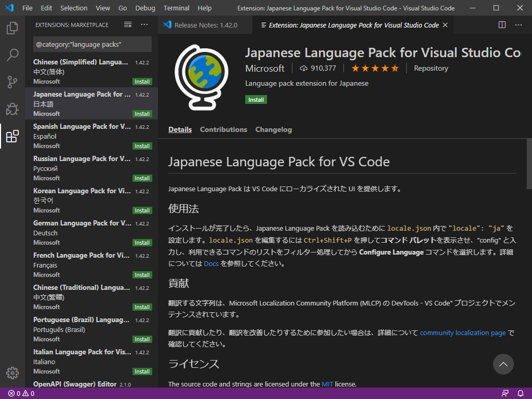This screenshot has height=399, width=532.
Task: Select the Japanese Language Pack editor tab
Action: [x=354, y=25]
